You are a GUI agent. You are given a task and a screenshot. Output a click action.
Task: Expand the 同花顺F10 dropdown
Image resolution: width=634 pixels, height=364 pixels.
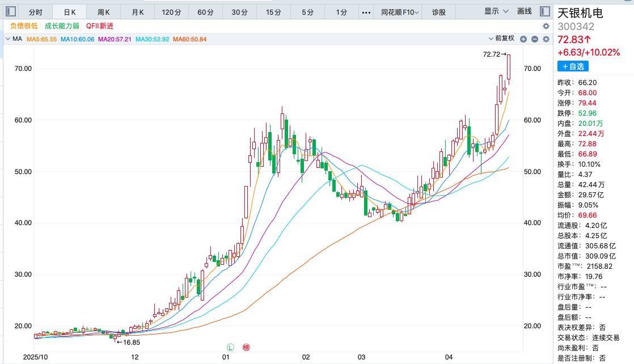[x=400, y=12]
